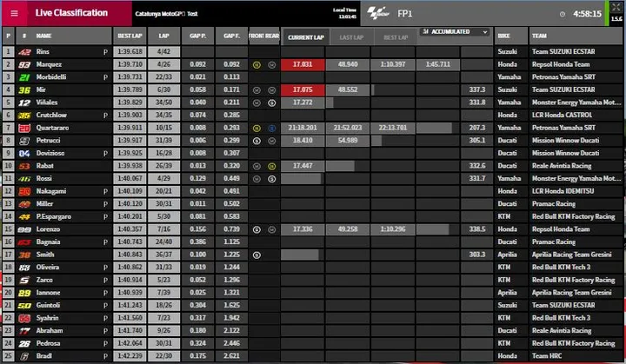Click Lorenzo front tyre icon
This screenshot has height=364, width=626.
(x=256, y=229)
